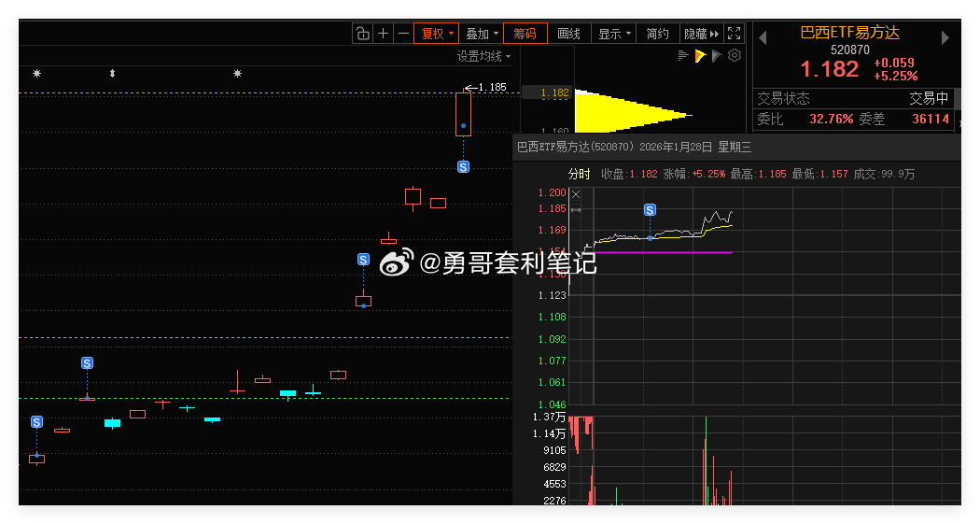Enter fullscreen with the expand icon
980x524 pixels.
pyautogui.click(x=735, y=33)
